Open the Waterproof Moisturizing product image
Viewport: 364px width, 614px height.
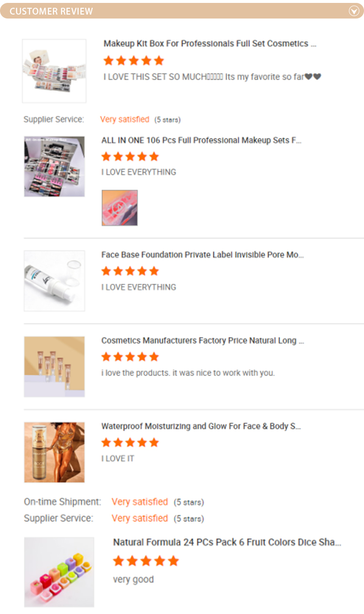pyautogui.click(x=54, y=452)
